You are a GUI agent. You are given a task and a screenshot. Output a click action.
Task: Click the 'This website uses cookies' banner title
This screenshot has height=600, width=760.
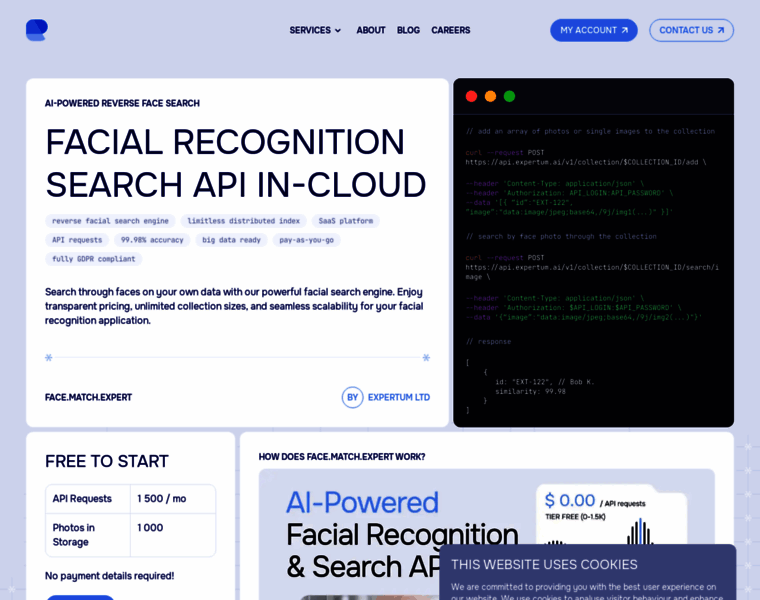coord(544,565)
